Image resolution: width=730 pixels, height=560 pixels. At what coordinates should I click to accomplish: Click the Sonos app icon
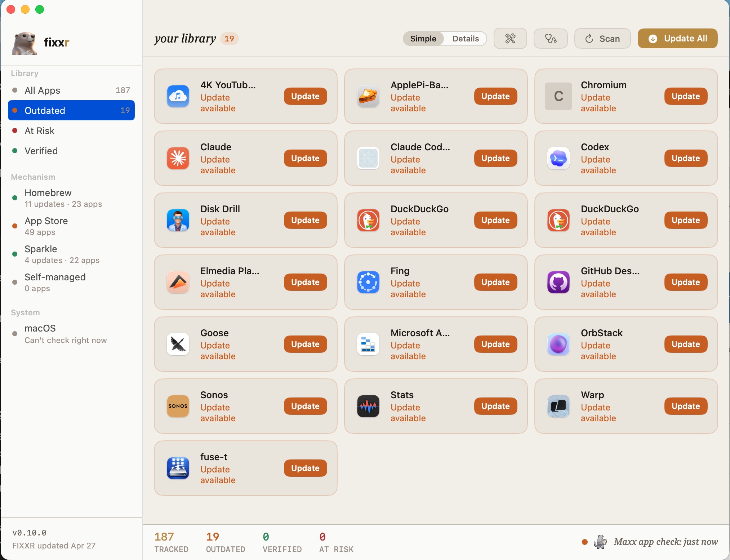pyautogui.click(x=178, y=406)
